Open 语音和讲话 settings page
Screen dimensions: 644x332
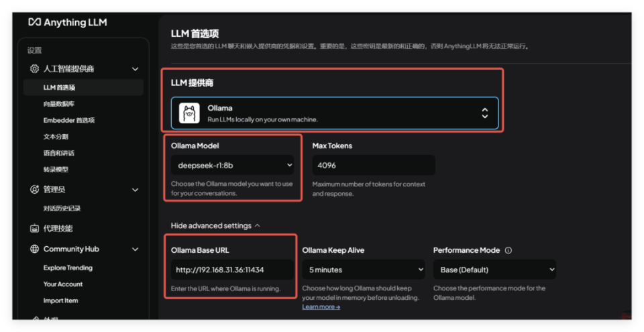59,154
